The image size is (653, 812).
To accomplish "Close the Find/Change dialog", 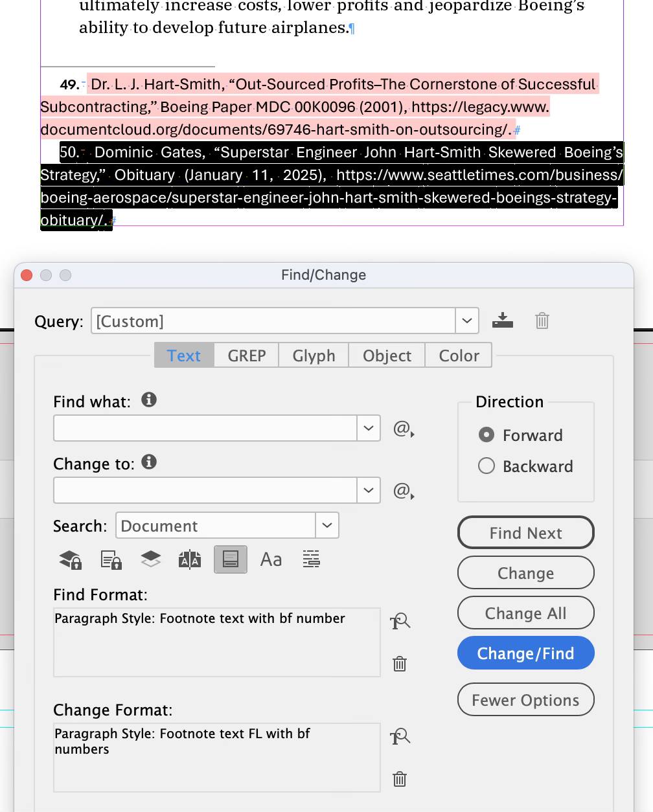I will pos(27,275).
